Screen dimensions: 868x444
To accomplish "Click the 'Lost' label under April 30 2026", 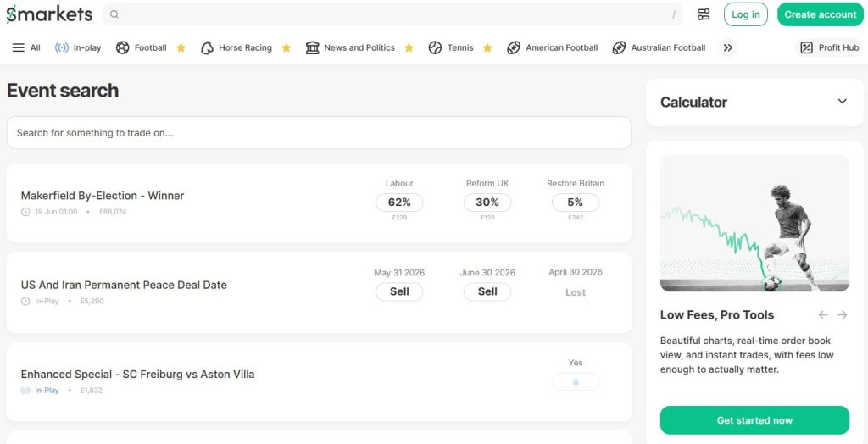I will pos(576,292).
